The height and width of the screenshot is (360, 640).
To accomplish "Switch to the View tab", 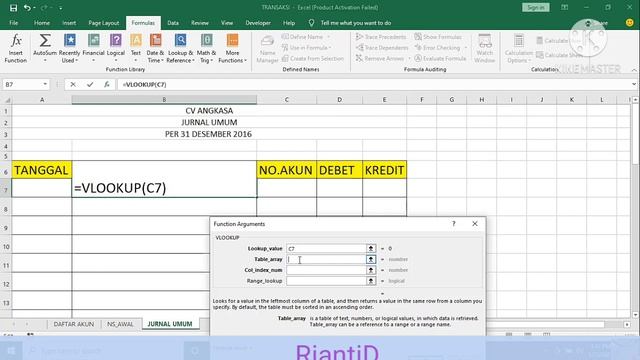I will [x=227, y=23].
